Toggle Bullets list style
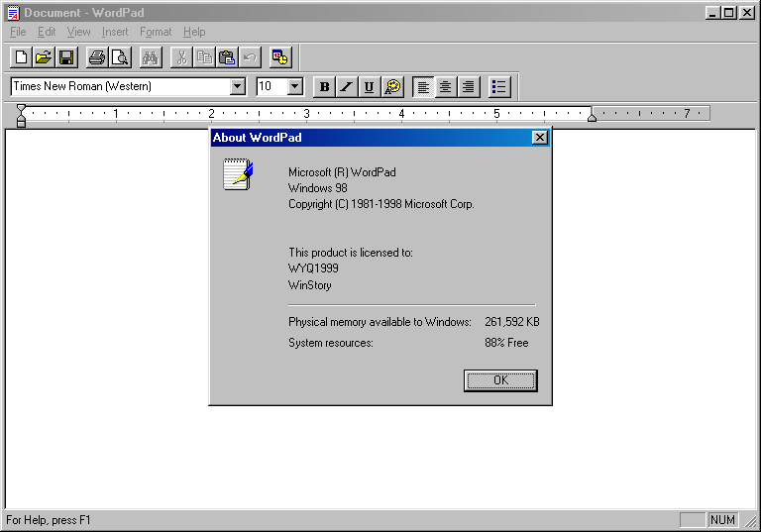 click(499, 87)
